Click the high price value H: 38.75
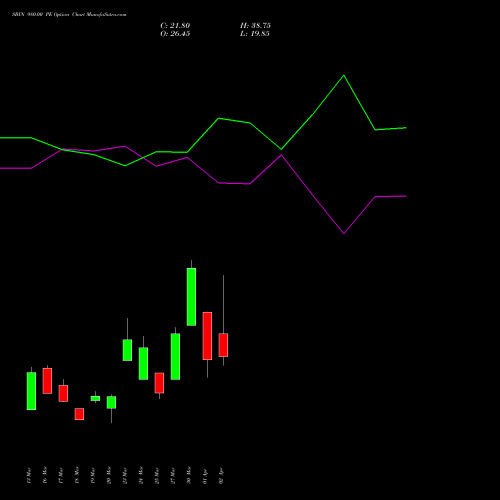Screen dimensions: 500x500 255,26
